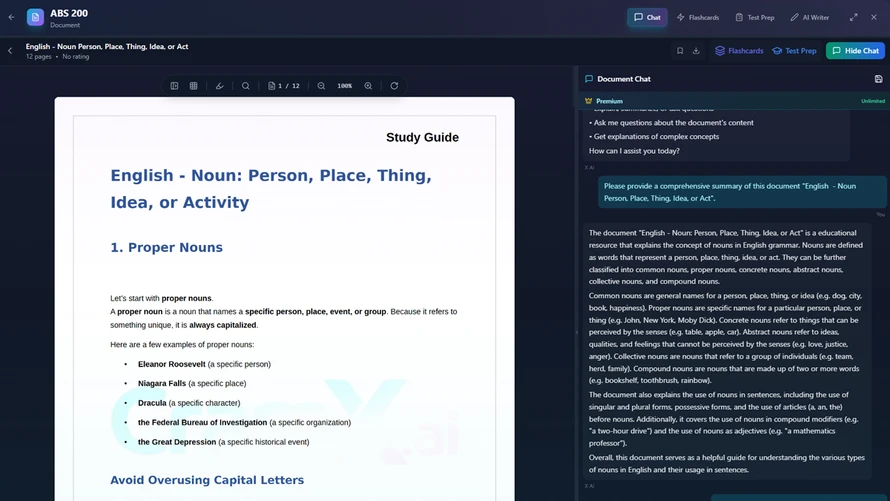Open the AI Writer tab
Viewport: 890px width, 501px height.
(810, 17)
